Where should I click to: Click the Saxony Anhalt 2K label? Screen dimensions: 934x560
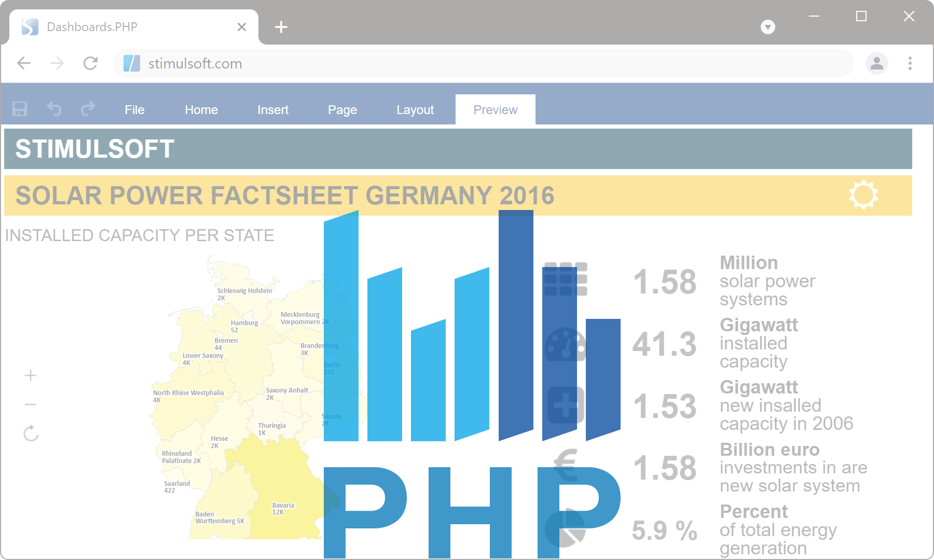point(286,394)
